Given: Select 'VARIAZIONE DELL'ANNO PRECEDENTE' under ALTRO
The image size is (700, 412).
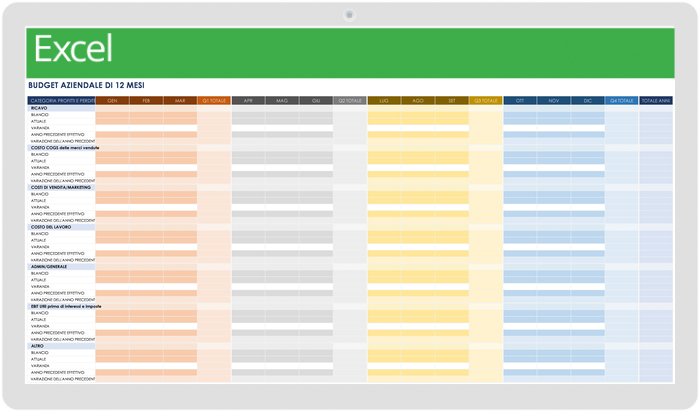Looking at the screenshot, I should coord(62,379).
